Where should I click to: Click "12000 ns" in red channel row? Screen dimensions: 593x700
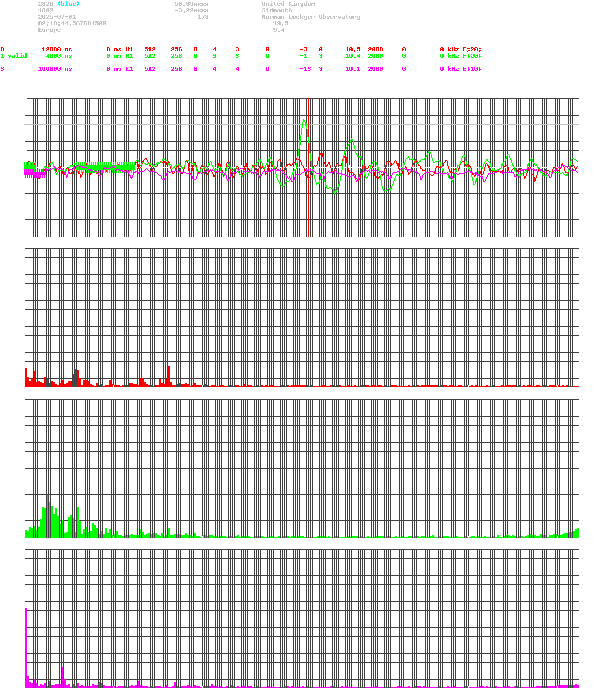pos(57,49)
